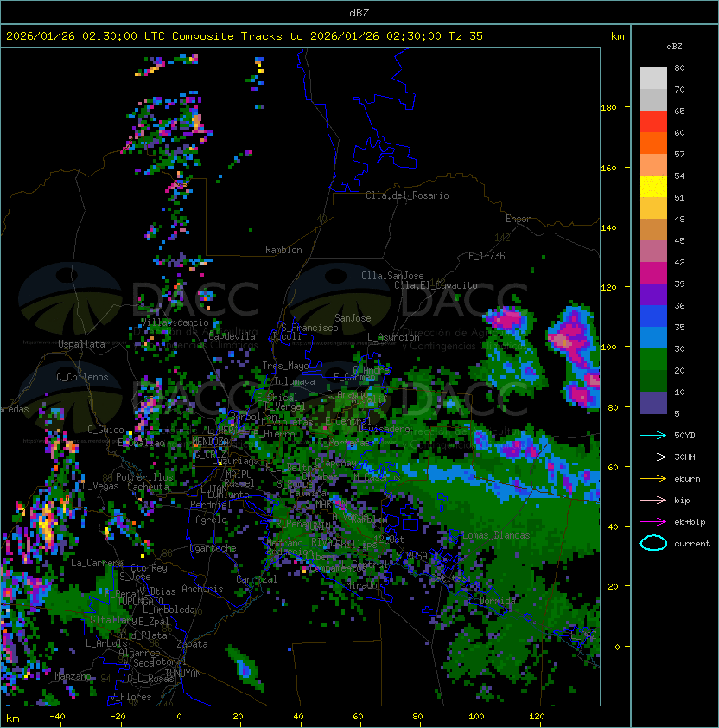
Task: Click the 'Carrizal' place label
Action: tap(257, 579)
